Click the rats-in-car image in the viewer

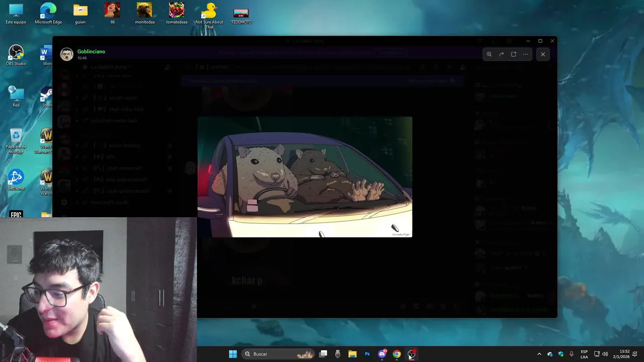(305, 177)
